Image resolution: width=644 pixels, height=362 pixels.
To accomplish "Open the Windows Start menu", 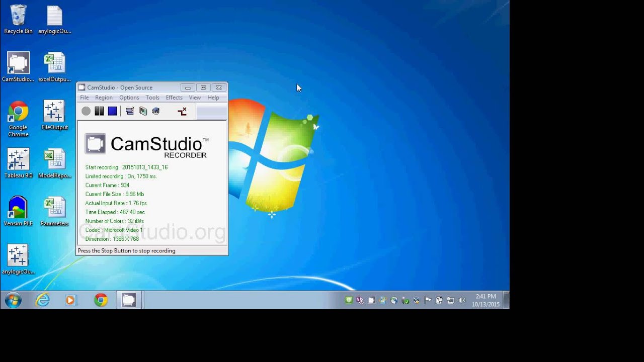I will point(13,300).
